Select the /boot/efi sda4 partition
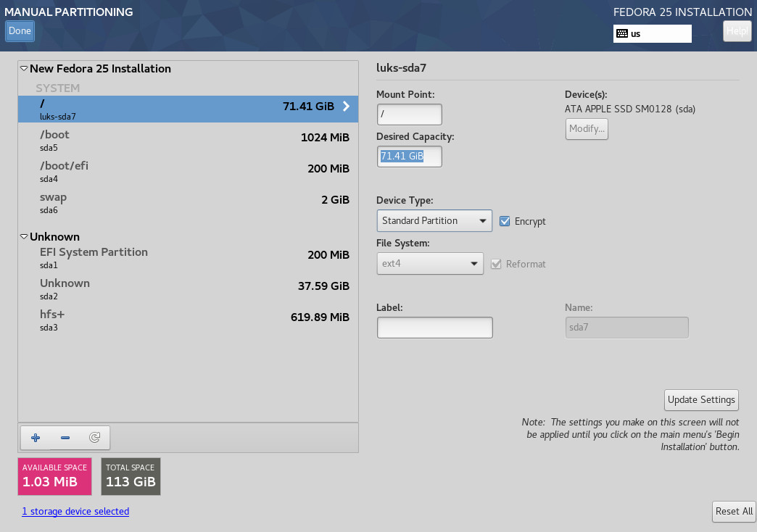Screen dimensions: 757x532 point(189,171)
